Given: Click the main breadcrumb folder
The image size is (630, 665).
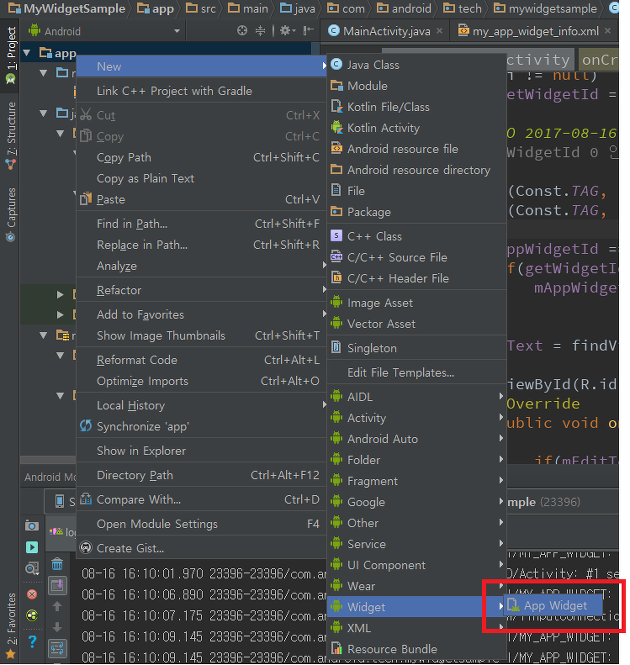Looking at the screenshot, I should (x=248, y=8).
